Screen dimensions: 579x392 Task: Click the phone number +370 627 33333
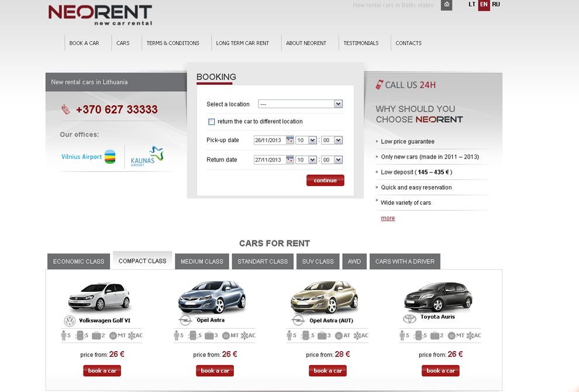[117, 109]
